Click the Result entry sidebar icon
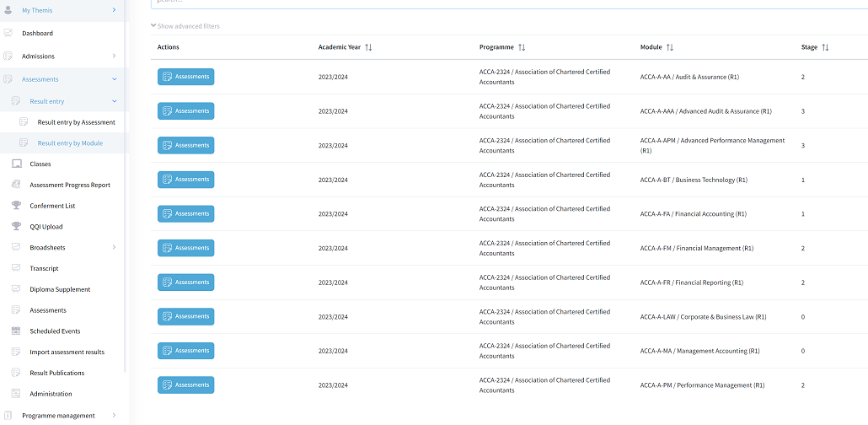Viewport: 868px width, 425px height. 15,101
